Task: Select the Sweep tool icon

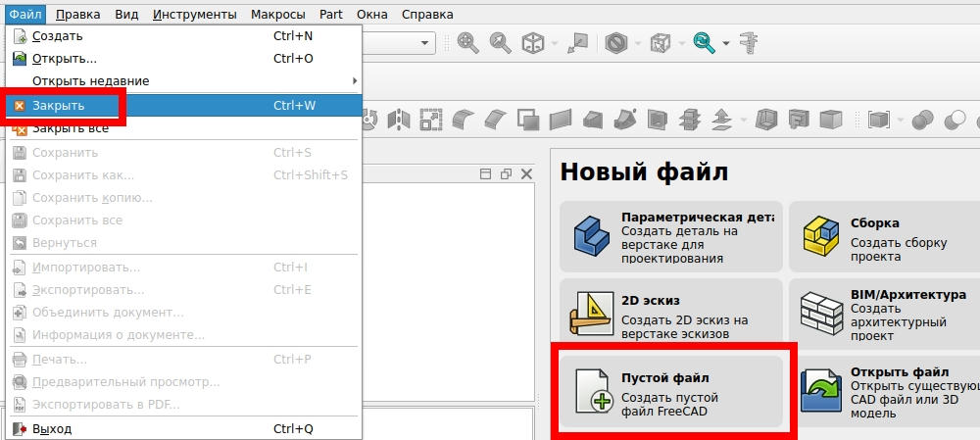Action: (x=625, y=119)
